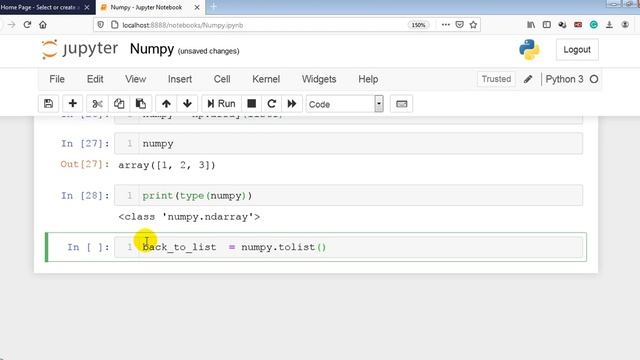640x360 pixels.
Task: Copy selected cells icon
Action: (x=119, y=104)
